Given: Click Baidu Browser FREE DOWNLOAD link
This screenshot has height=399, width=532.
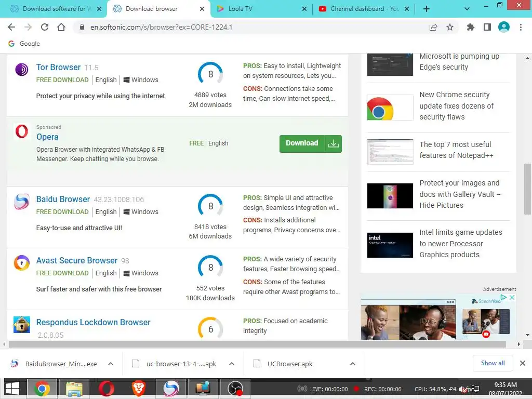Looking at the screenshot, I should click(62, 212).
